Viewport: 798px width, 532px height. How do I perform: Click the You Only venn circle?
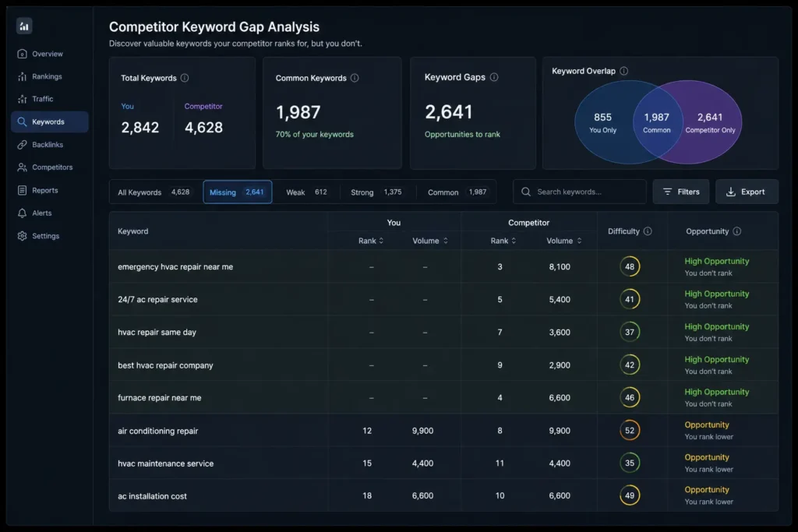tap(602, 122)
